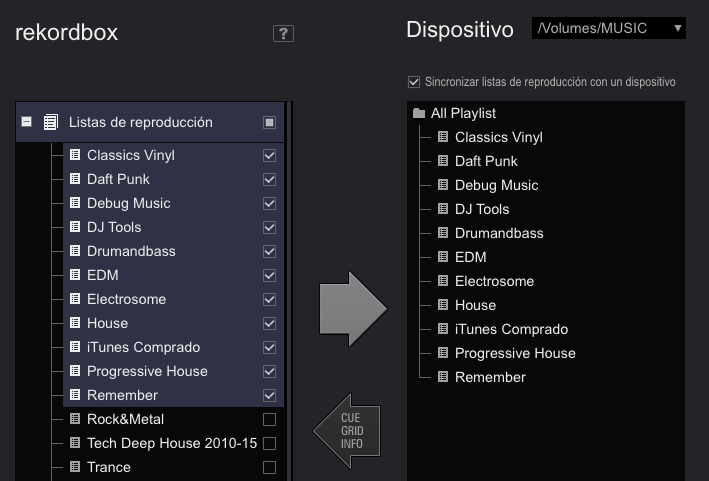Open the /Volumes/MUSIC device dropdown

tap(608, 28)
